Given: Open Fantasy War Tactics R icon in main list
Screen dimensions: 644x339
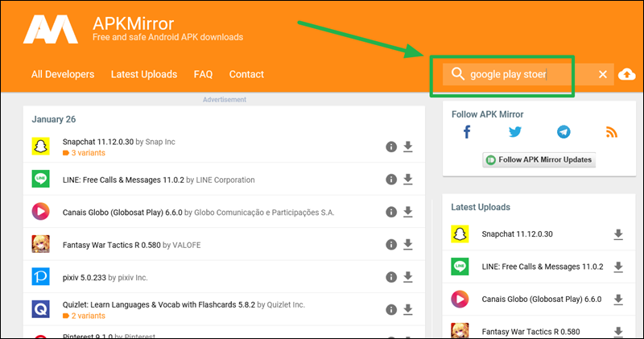Looking at the screenshot, I should pos(41,244).
